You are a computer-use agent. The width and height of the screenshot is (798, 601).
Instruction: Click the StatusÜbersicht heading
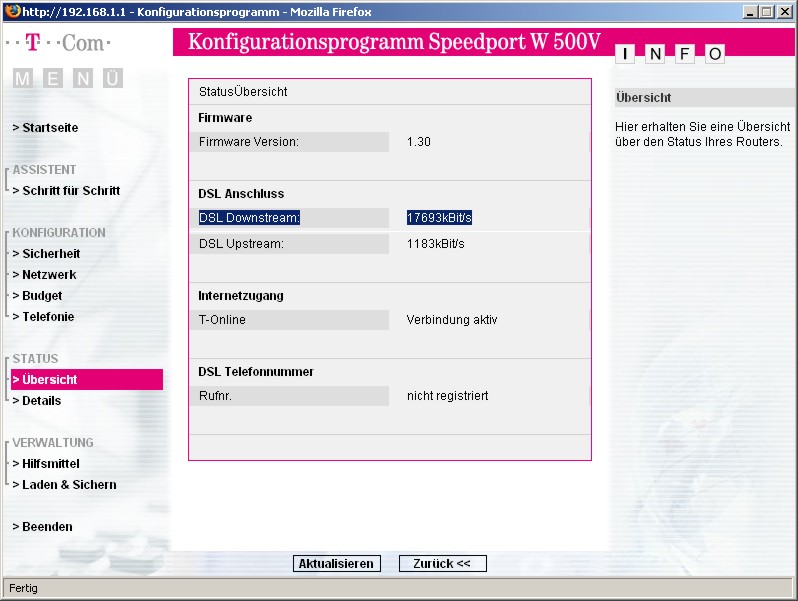tap(243, 92)
